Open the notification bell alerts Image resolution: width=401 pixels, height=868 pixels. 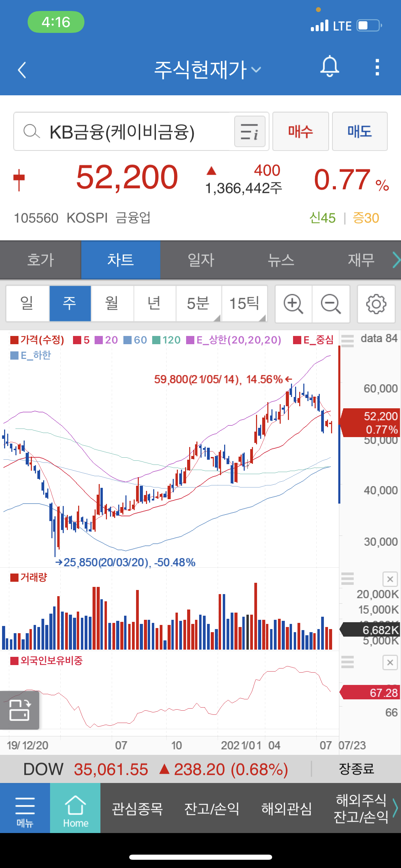329,67
